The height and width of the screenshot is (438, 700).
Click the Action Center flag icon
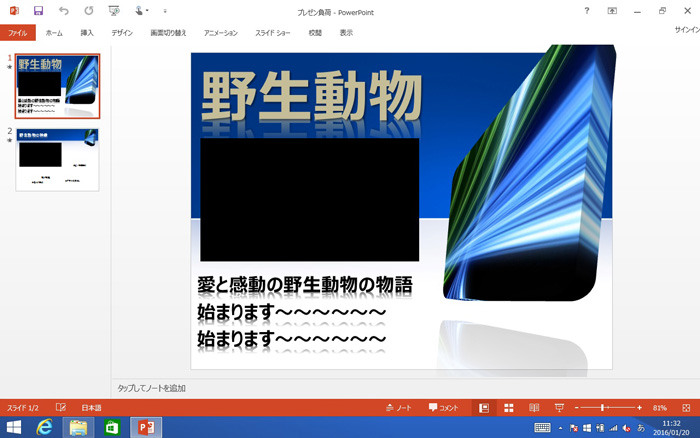pos(574,428)
